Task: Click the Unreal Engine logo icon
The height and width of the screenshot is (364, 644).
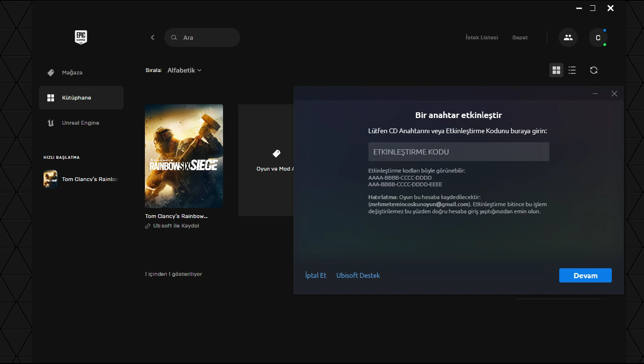Action: (51, 123)
